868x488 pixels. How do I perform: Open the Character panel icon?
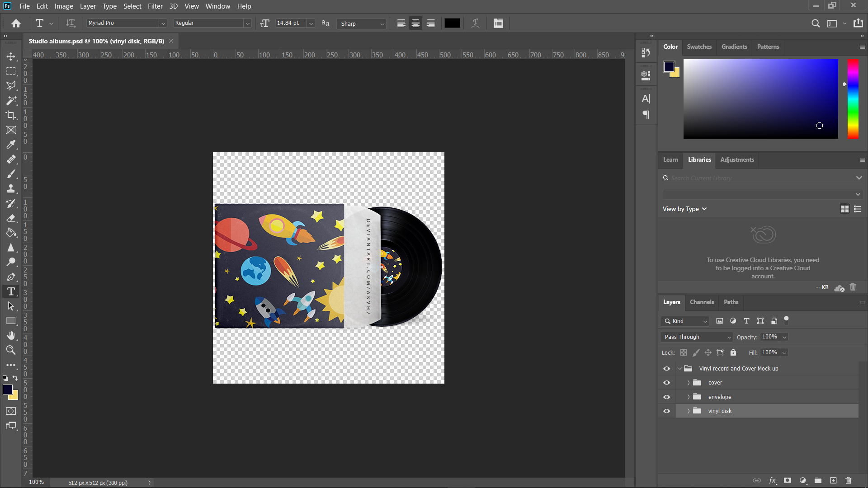coord(646,98)
